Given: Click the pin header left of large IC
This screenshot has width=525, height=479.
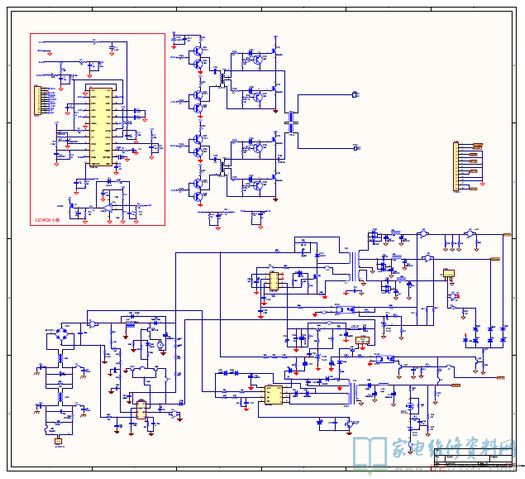Looking at the screenshot, I should (x=38, y=100).
